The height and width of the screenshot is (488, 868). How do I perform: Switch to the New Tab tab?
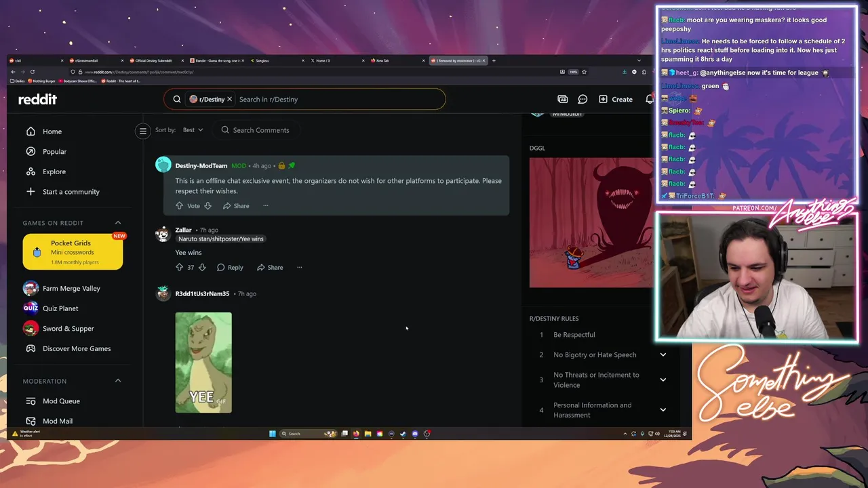[397, 61]
